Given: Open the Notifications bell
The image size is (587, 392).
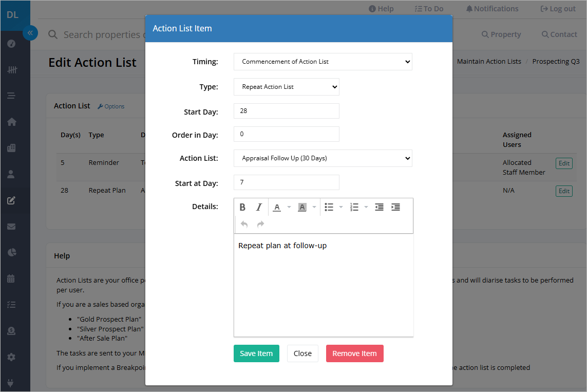Looking at the screenshot, I should click(x=491, y=8).
